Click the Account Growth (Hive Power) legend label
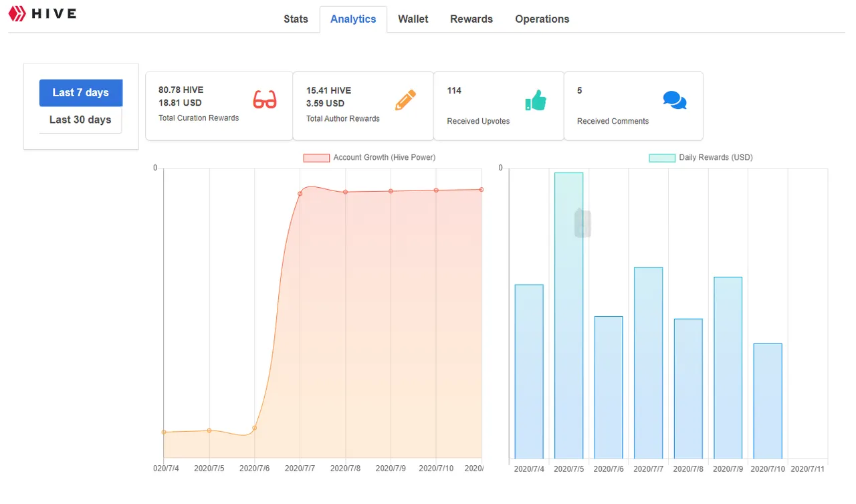 pyautogui.click(x=385, y=158)
